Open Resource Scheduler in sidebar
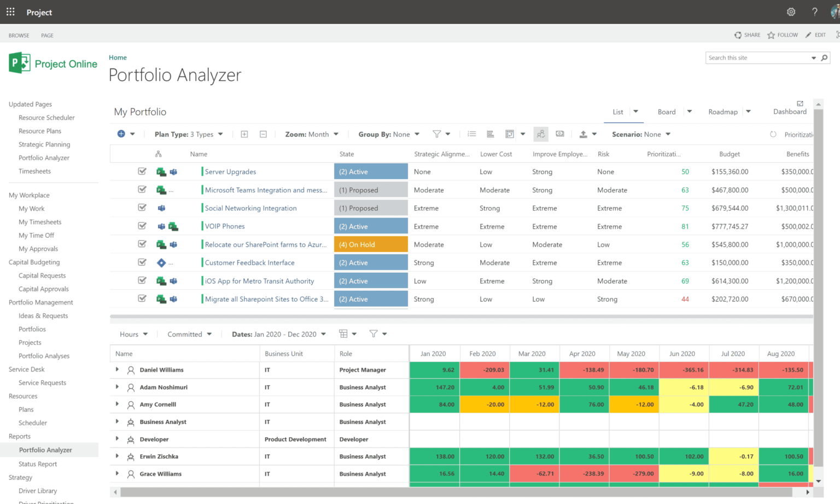This screenshot has height=504, width=840. [46, 118]
